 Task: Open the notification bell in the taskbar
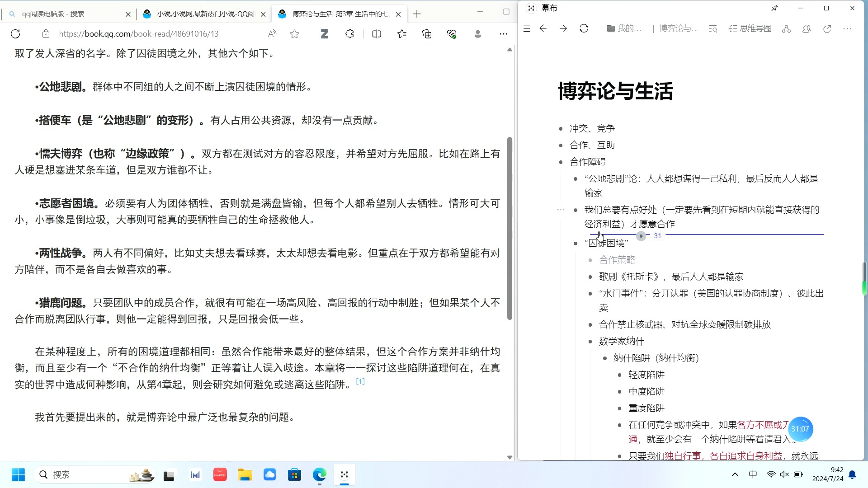click(852, 474)
